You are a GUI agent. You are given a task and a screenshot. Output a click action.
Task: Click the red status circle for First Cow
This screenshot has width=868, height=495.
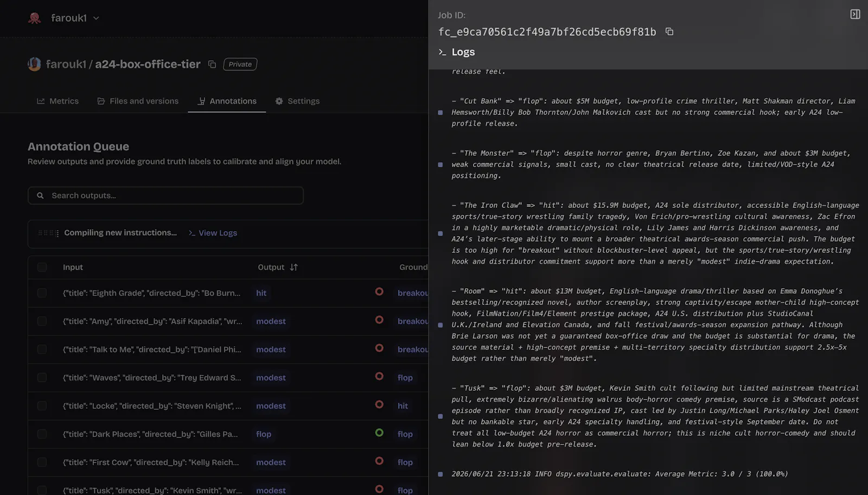[x=379, y=461]
